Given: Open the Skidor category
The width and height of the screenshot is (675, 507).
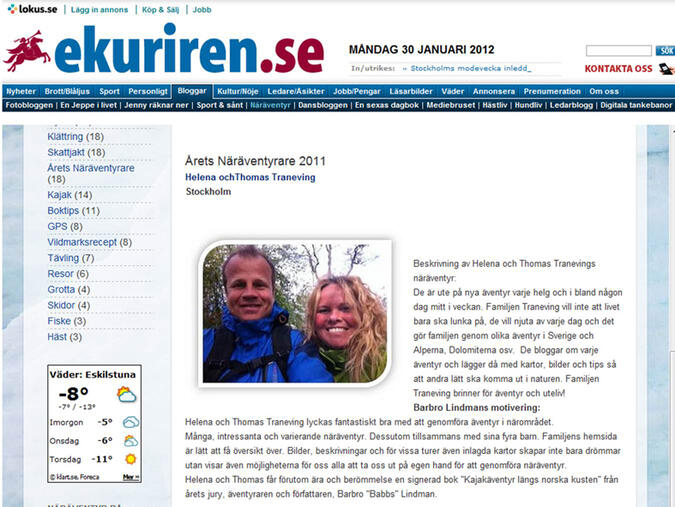Looking at the screenshot, I should coord(61,305).
